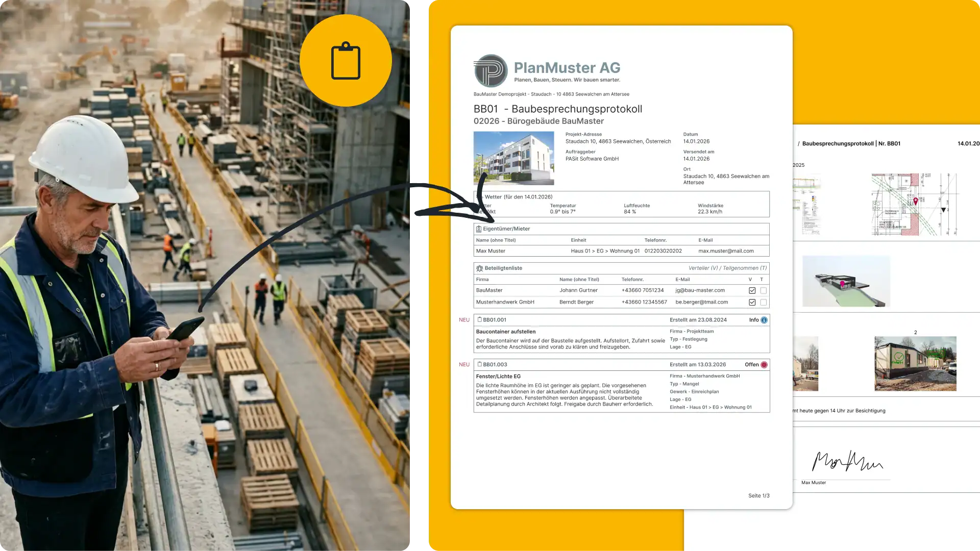Screen dimensions: 980x551
Task: Open the white building project photo
Action: coord(513,158)
